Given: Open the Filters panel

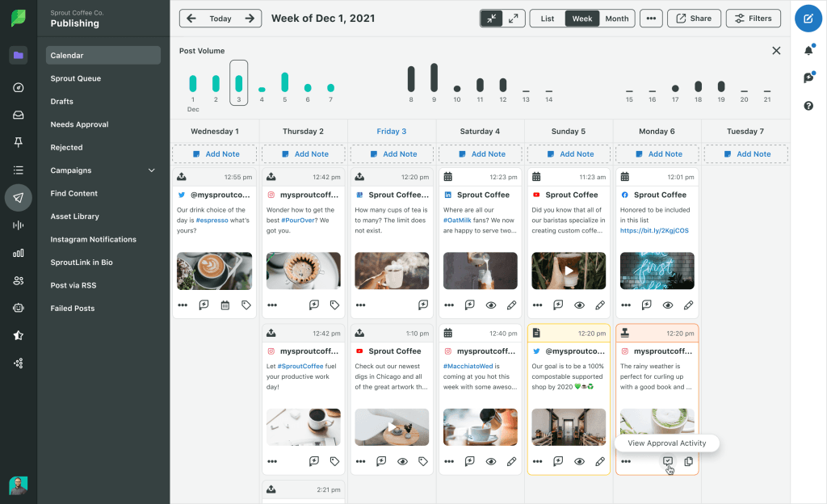Looking at the screenshot, I should click(754, 19).
